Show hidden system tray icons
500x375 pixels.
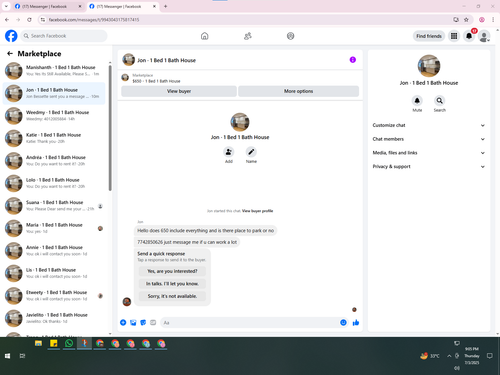[449, 356]
